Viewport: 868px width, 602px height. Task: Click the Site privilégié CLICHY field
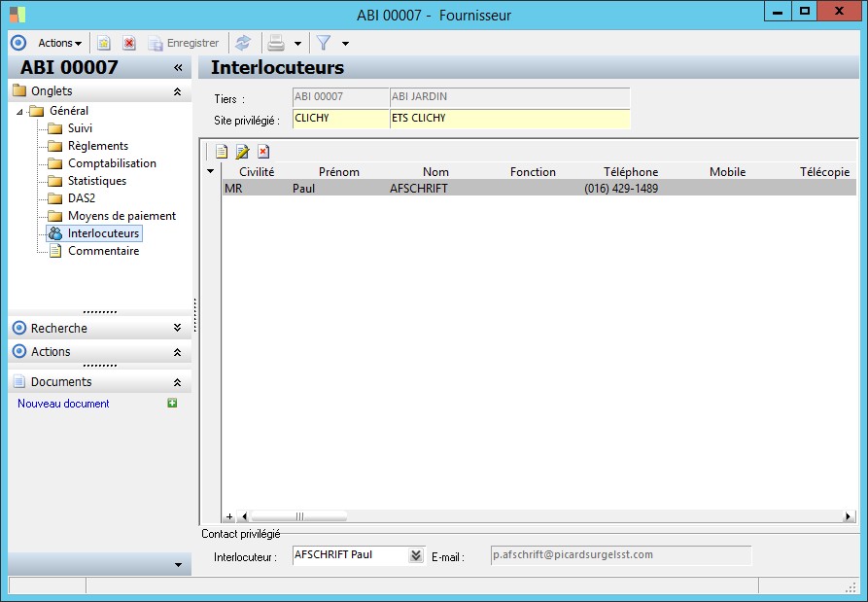click(340, 119)
